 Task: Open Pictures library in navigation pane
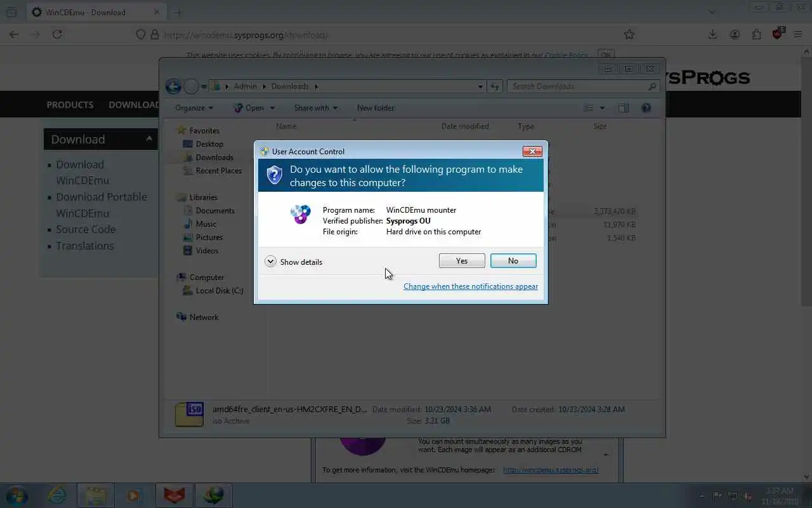pyautogui.click(x=202, y=237)
